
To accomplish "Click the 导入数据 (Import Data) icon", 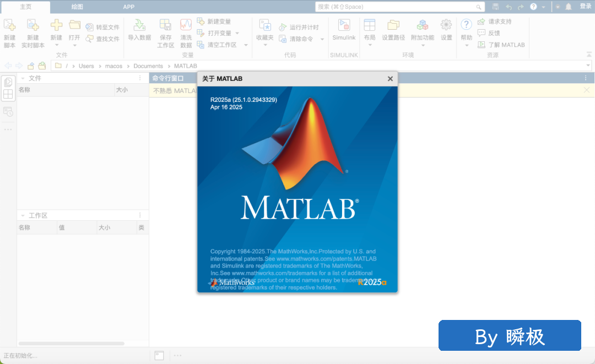I will 139,26.
